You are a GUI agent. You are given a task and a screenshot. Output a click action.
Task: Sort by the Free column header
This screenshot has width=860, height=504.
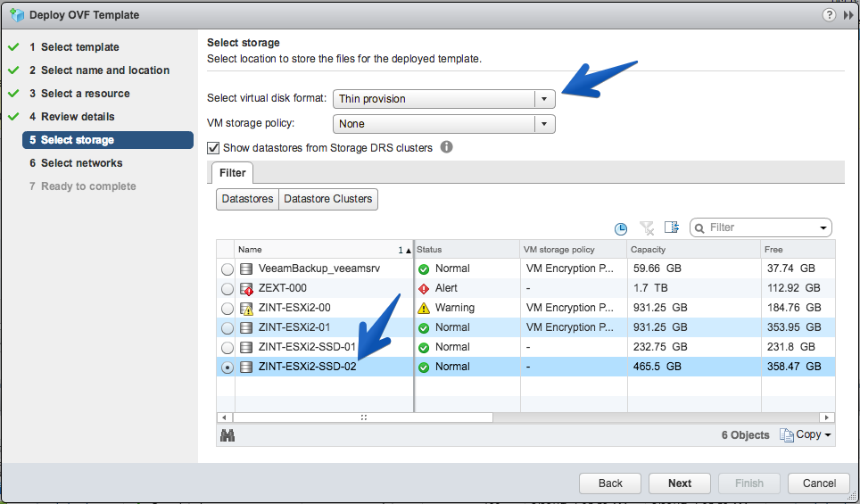pyautogui.click(x=798, y=249)
